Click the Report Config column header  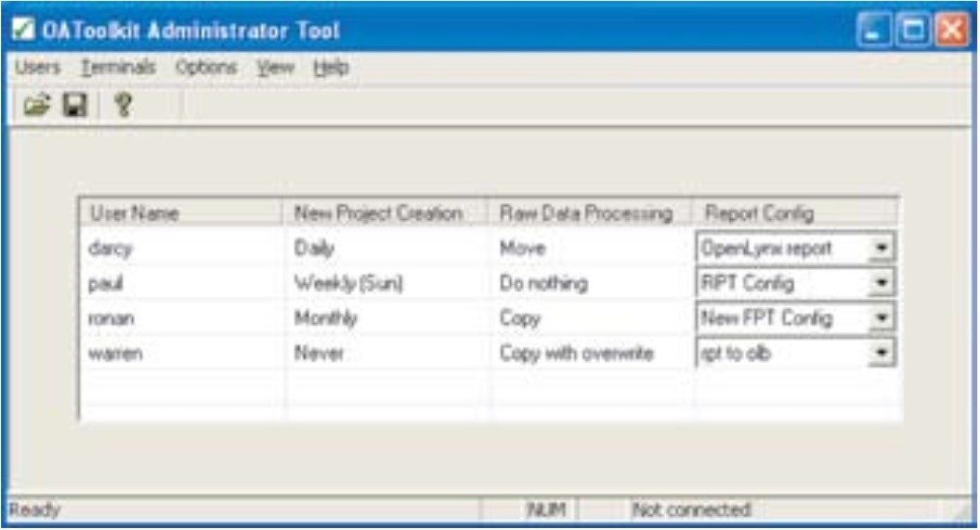(x=795, y=213)
